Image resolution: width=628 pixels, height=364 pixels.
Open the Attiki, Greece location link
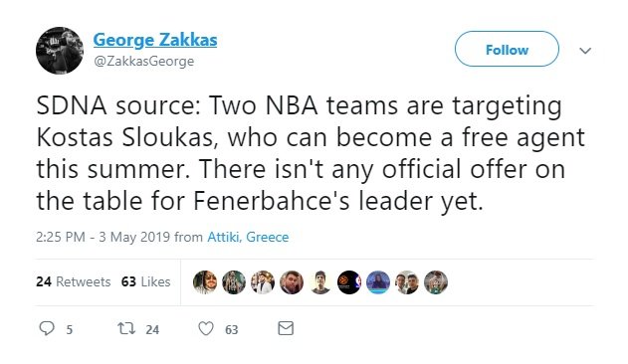click(248, 237)
